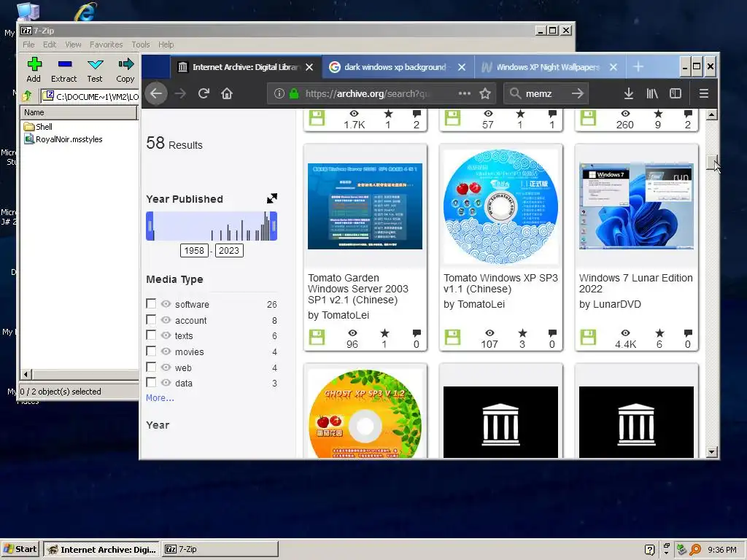Open Windows 7 Lunar Edition 2022 link

[635, 284]
